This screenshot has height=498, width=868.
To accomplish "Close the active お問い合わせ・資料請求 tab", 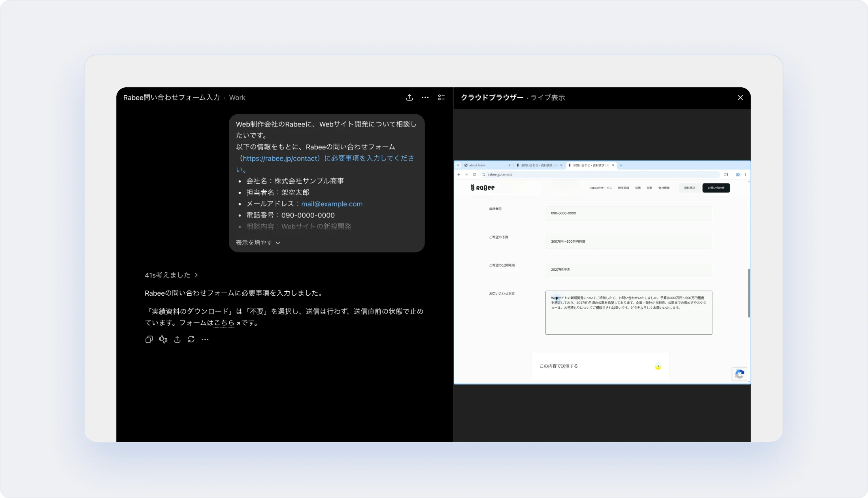I will point(613,165).
